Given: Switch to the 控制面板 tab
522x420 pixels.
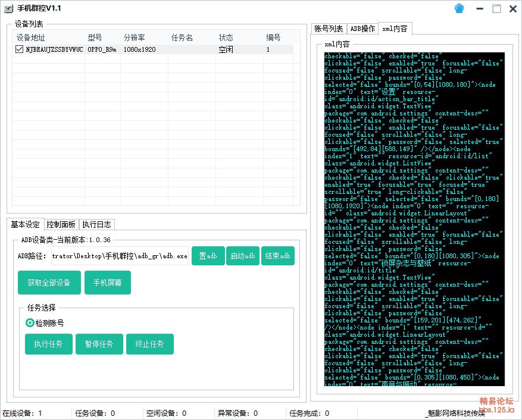Looking at the screenshot, I should 61,224.
